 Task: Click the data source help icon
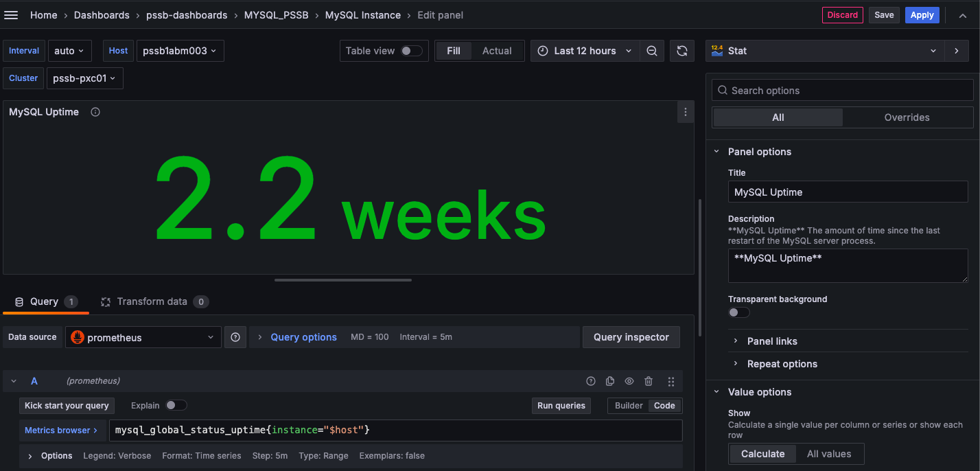pyautogui.click(x=235, y=337)
